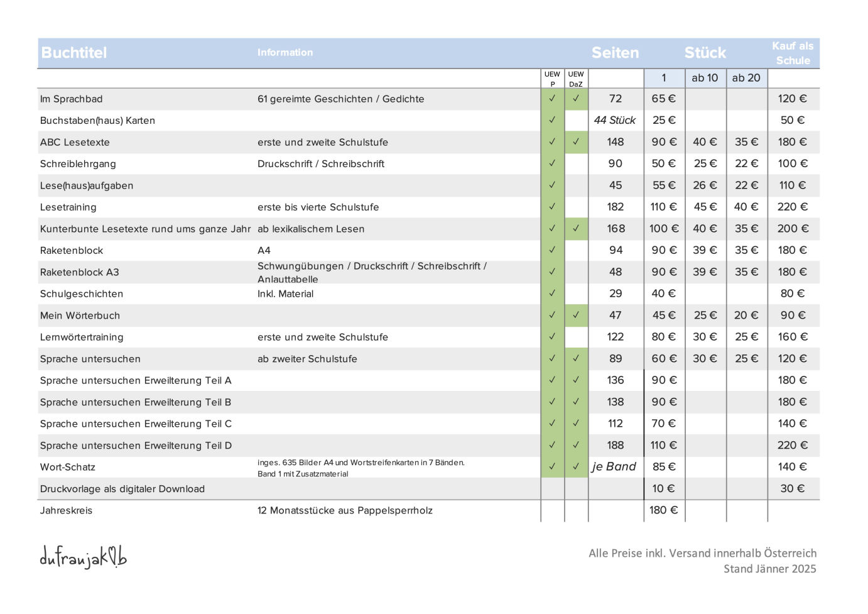Click the page count 122
The height and width of the screenshot is (614, 868).
pyautogui.click(x=616, y=337)
